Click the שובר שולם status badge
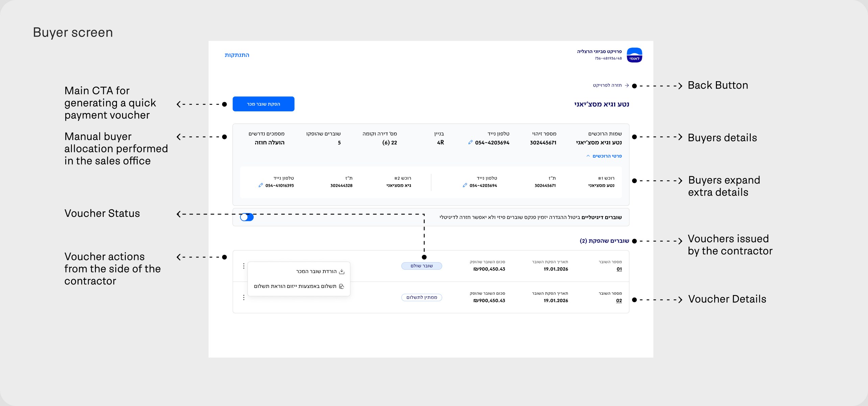This screenshot has width=868, height=406. coord(421,266)
